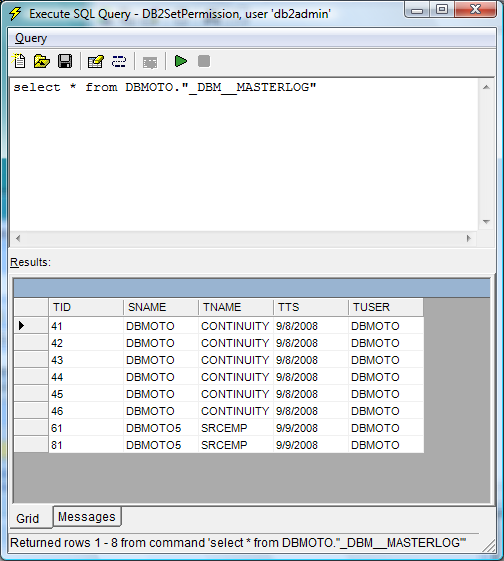Click the horizontal scroll right arrow
The height and width of the screenshot is (561, 504).
click(x=469, y=238)
